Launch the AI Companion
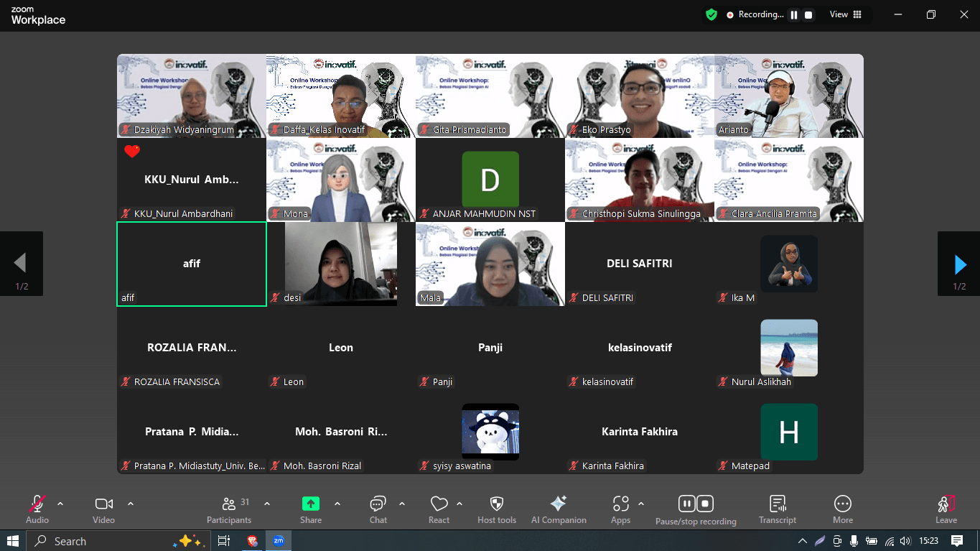 pyautogui.click(x=559, y=503)
